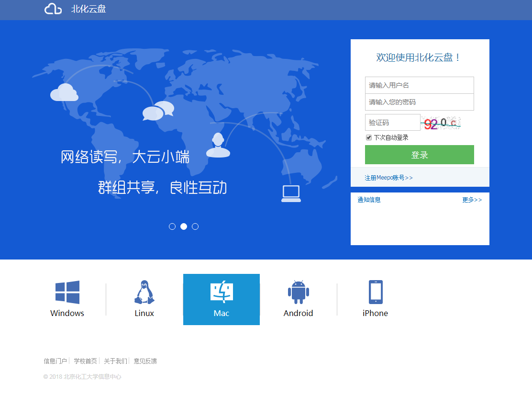Click the cloud logo in header
This screenshot has width=532, height=407.
[x=53, y=9]
